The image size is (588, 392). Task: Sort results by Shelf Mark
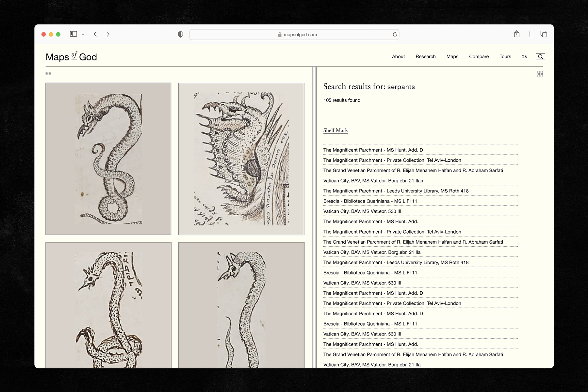(x=335, y=130)
